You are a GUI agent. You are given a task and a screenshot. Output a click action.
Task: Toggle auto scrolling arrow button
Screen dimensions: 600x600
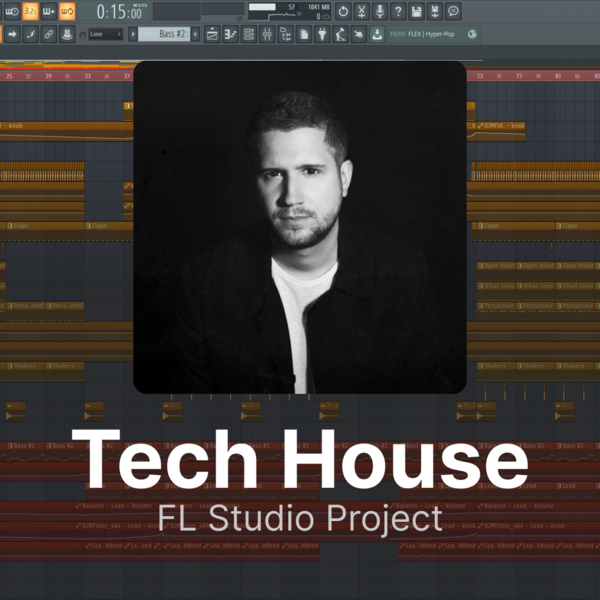12,34
